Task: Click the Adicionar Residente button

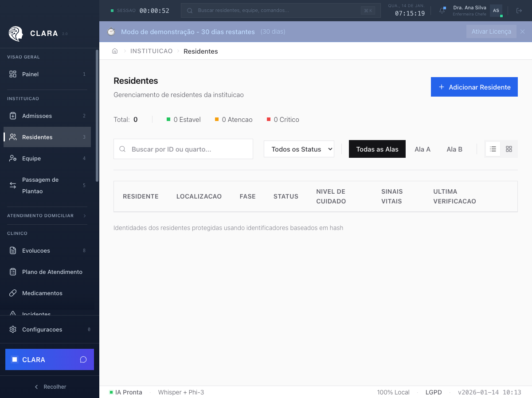Action: 474,87
